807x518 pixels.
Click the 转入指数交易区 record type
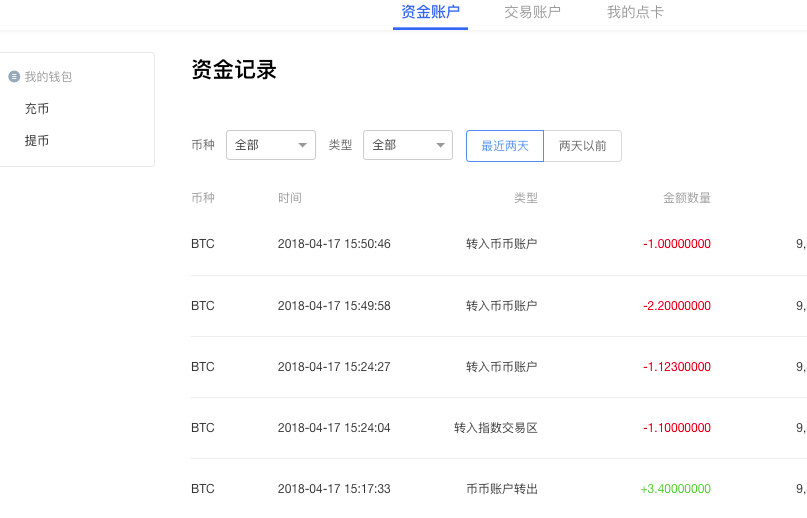click(495, 428)
